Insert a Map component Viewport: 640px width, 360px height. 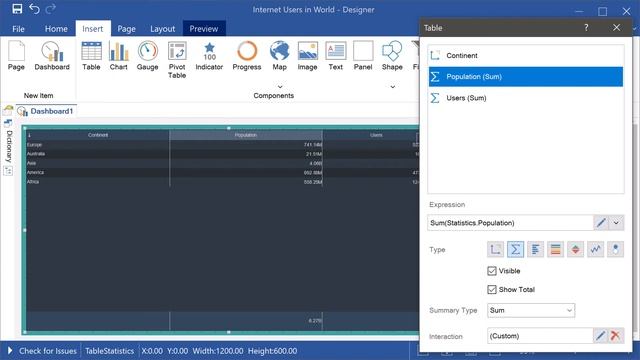[x=279, y=56]
